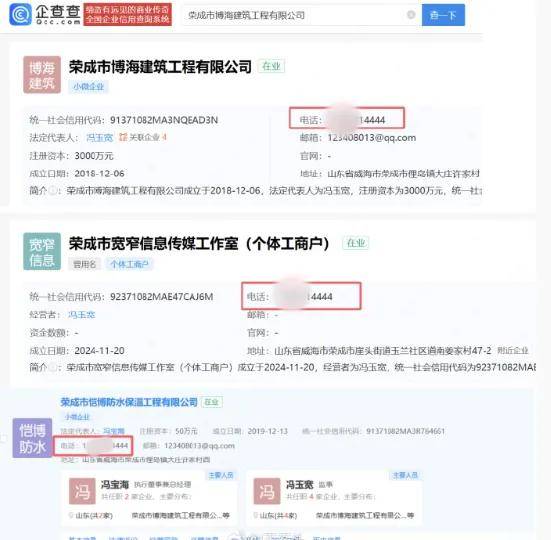
Task: Open 荣成市宽窄信息传媒工作室 title
Action: pyautogui.click(x=199, y=243)
